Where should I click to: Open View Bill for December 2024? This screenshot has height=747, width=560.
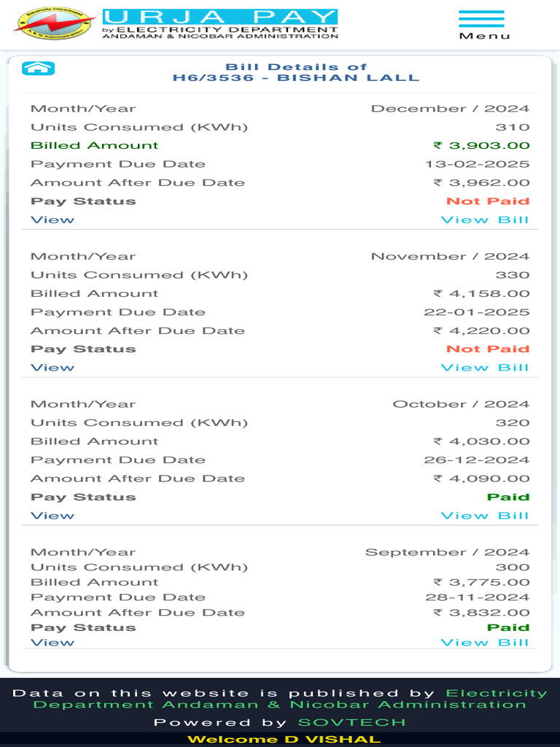pos(485,220)
